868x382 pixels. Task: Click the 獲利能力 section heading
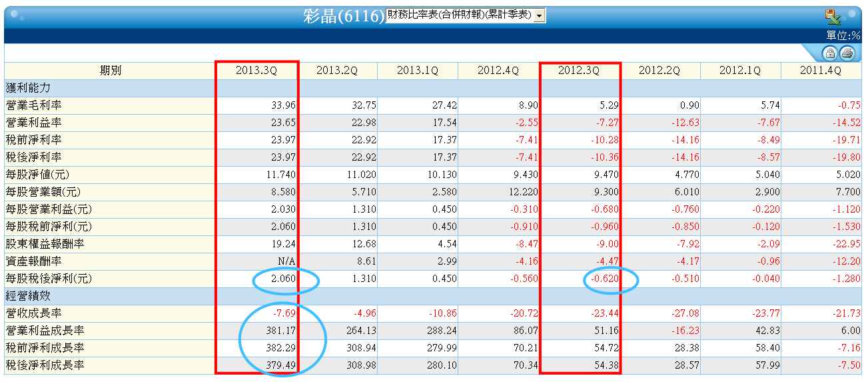pos(28,87)
